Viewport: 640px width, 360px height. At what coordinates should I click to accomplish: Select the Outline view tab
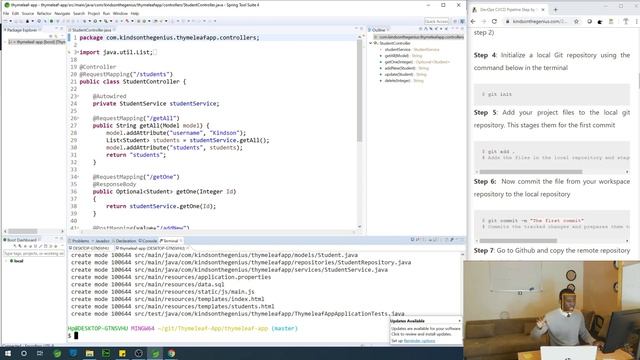(x=378, y=30)
